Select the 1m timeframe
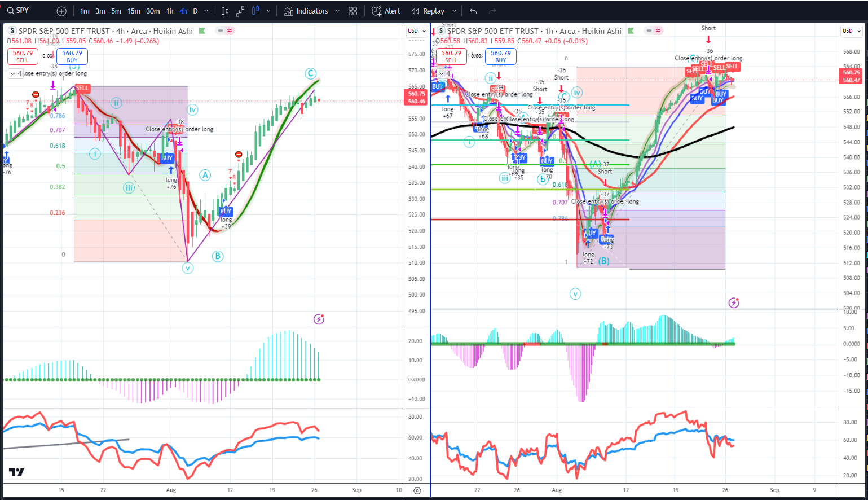 (85, 11)
